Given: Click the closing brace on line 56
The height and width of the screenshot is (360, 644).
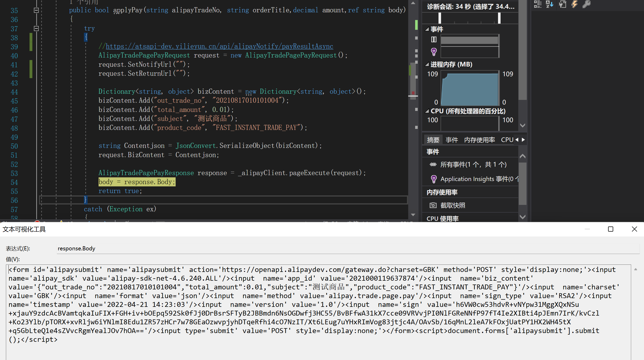Looking at the screenshot, I should [85, 200].
